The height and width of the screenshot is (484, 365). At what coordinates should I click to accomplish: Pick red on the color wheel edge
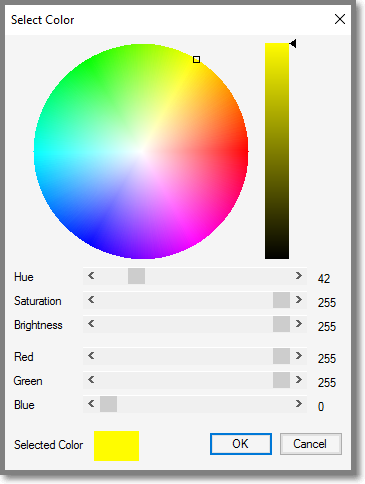(x=246, y=151)
